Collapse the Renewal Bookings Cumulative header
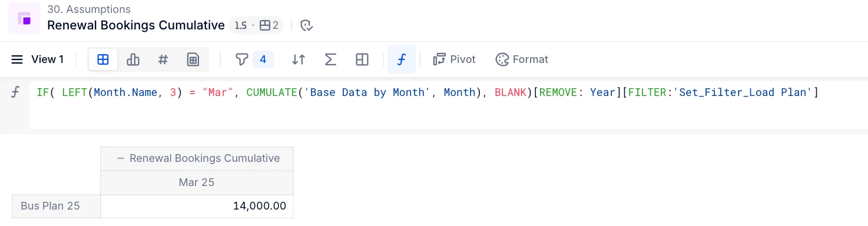This screenshot has width=868, height=226. (x=121, y=158)
